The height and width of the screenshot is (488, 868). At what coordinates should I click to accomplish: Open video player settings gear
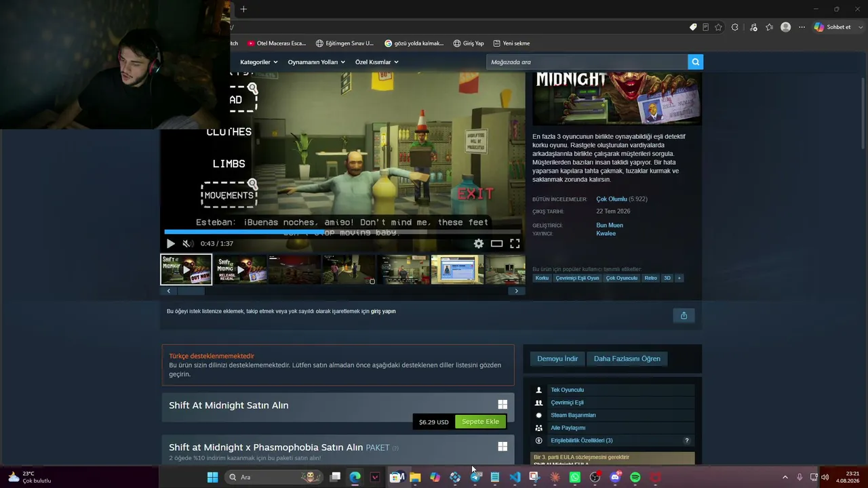pos(479,243)
